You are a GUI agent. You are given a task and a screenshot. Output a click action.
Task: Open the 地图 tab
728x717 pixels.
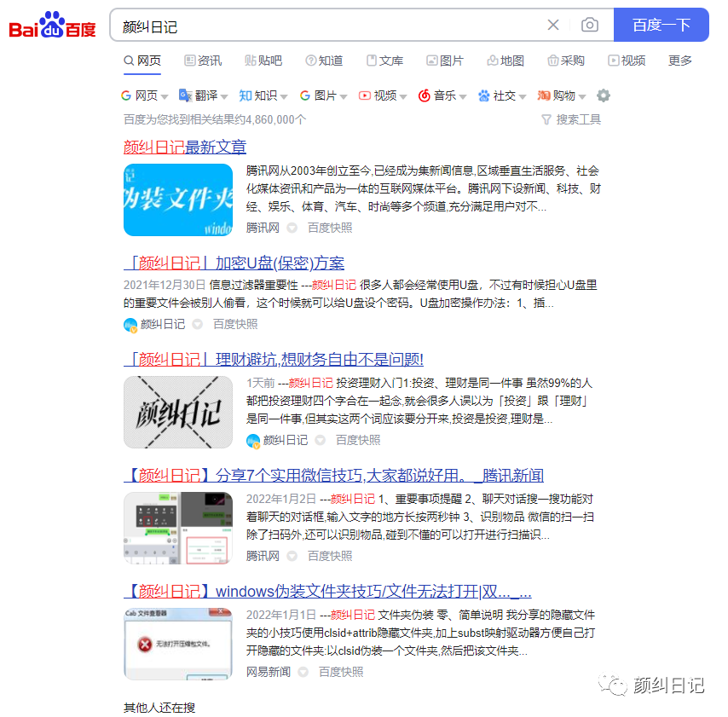[506, 61]
